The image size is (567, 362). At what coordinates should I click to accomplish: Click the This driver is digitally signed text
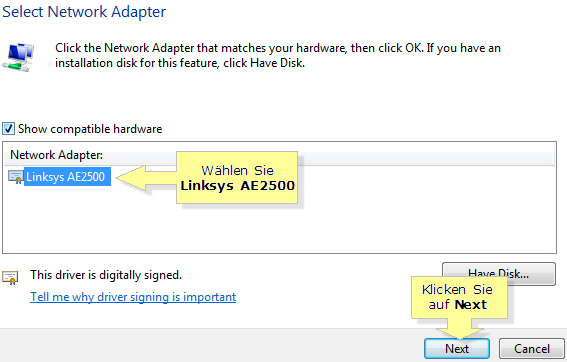click(x=106, y=275)
